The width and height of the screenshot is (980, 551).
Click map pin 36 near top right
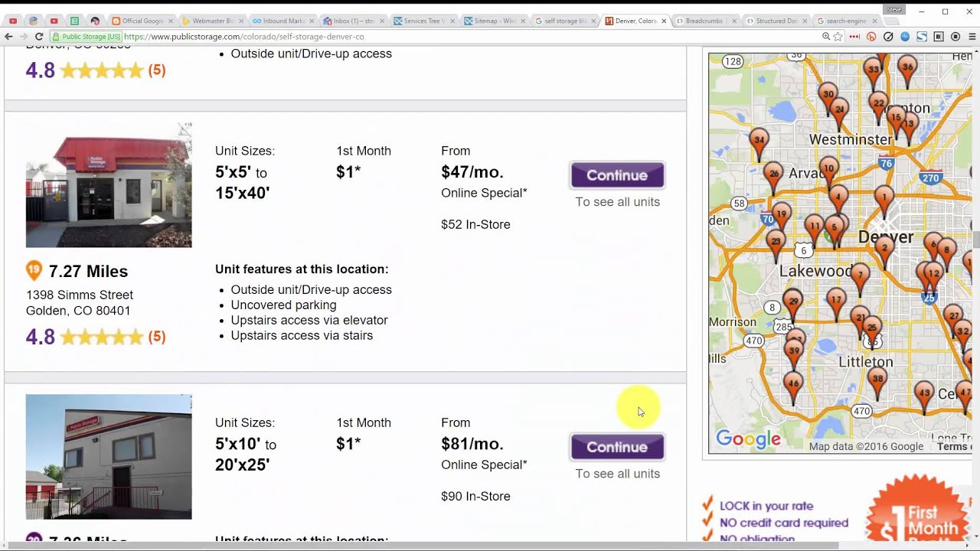907,70
